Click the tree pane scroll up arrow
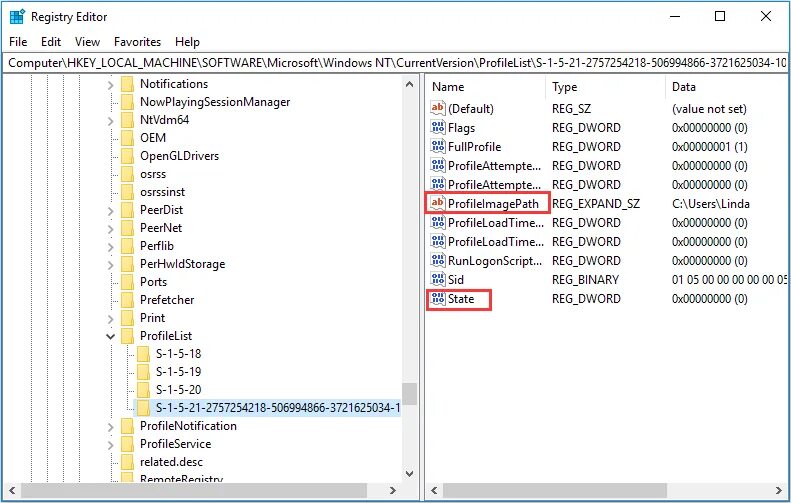Screen dimensions: 791x503 [x=410, y=84]
